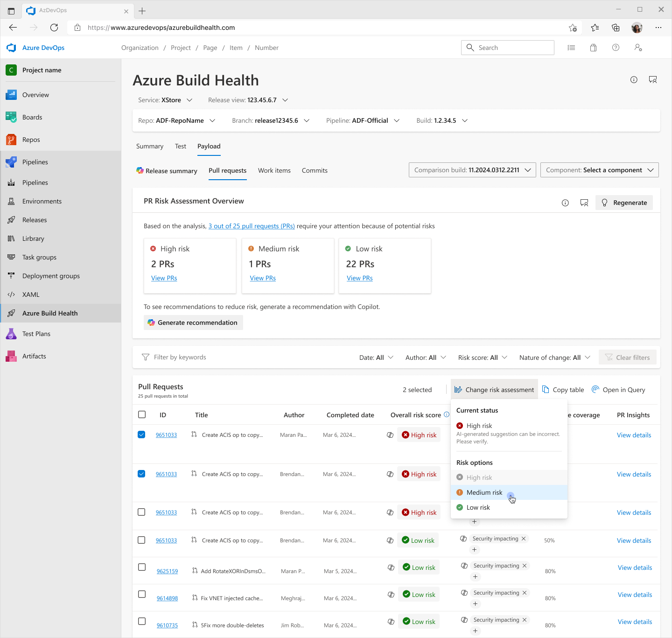672x638 pixels.
Task: Expand the Release view dropdown
Action: (248, 100)
